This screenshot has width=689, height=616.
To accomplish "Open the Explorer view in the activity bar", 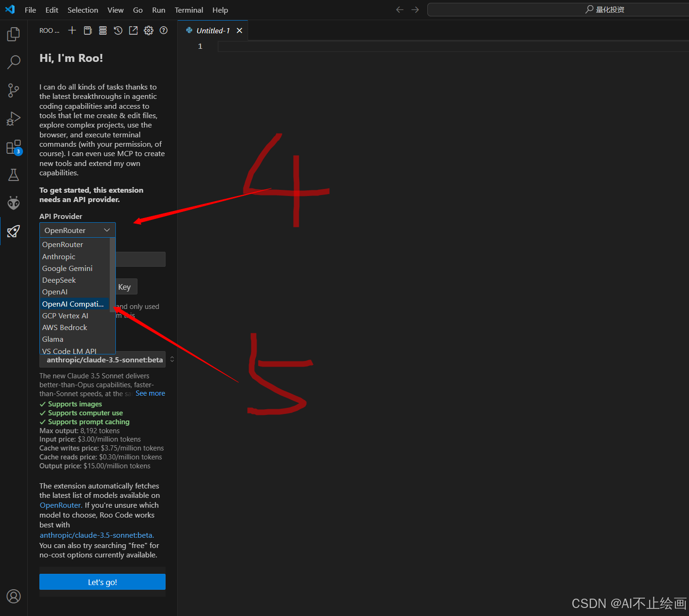I will coord(14,34).
